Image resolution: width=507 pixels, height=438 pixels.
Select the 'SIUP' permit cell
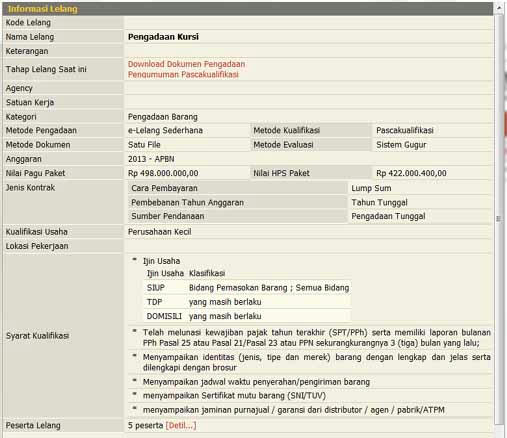click(156, 288)
